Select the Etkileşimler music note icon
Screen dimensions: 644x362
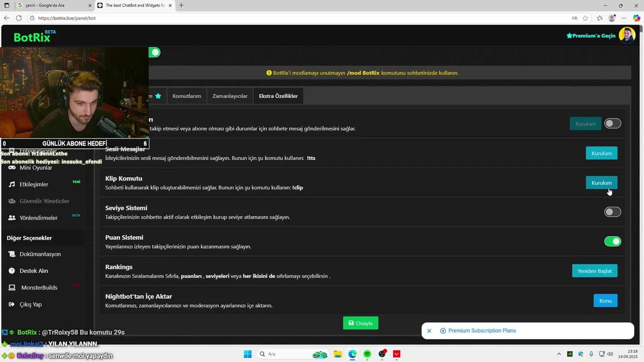point(12,185)
